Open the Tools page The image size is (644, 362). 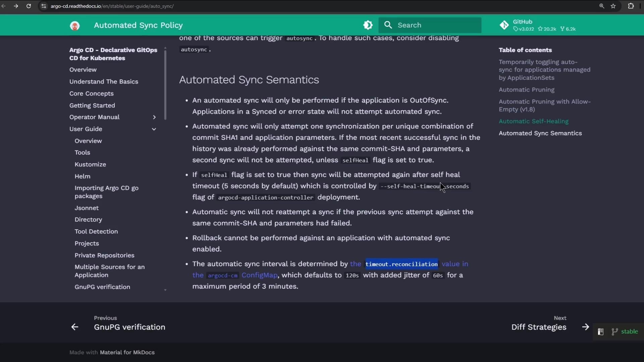pos(83,153)
